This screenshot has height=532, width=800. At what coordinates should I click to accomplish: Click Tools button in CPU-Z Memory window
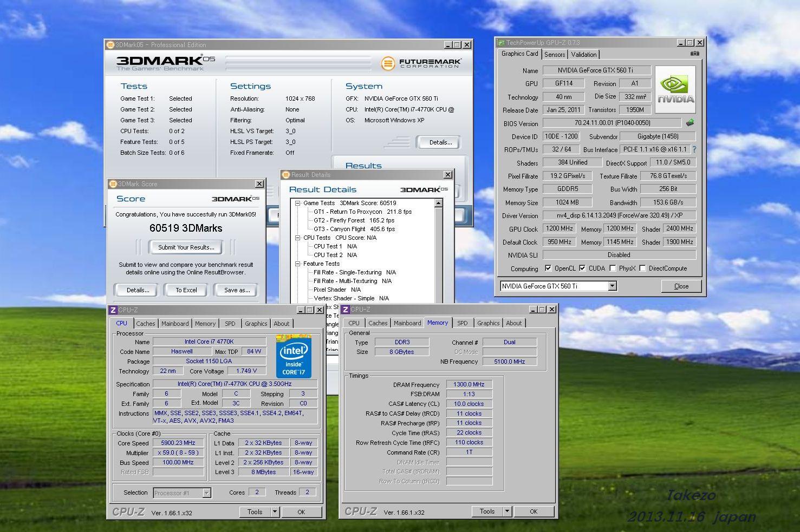coord(487,511)
